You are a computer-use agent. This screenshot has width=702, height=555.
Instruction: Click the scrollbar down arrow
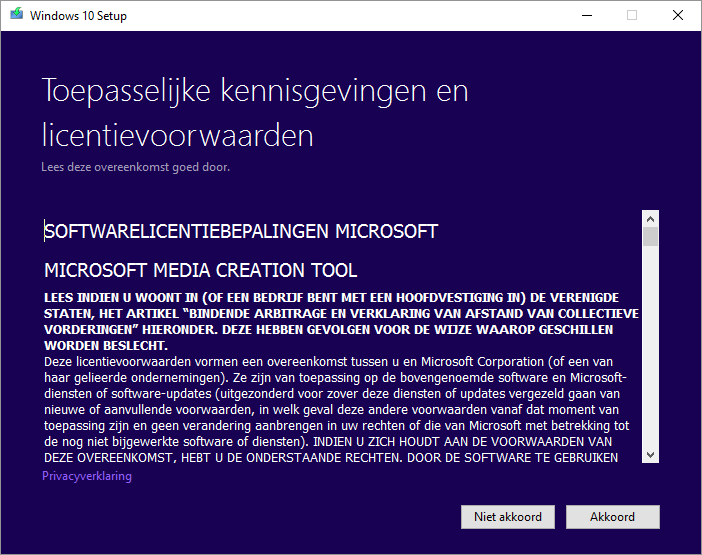point(651,455)
